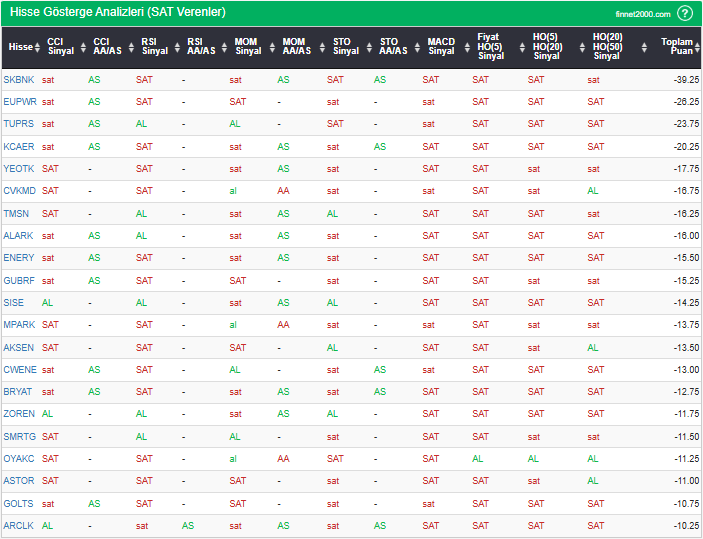
Task: Sort by CCI AA/AS column arrows
Action: tap(131, 47)
